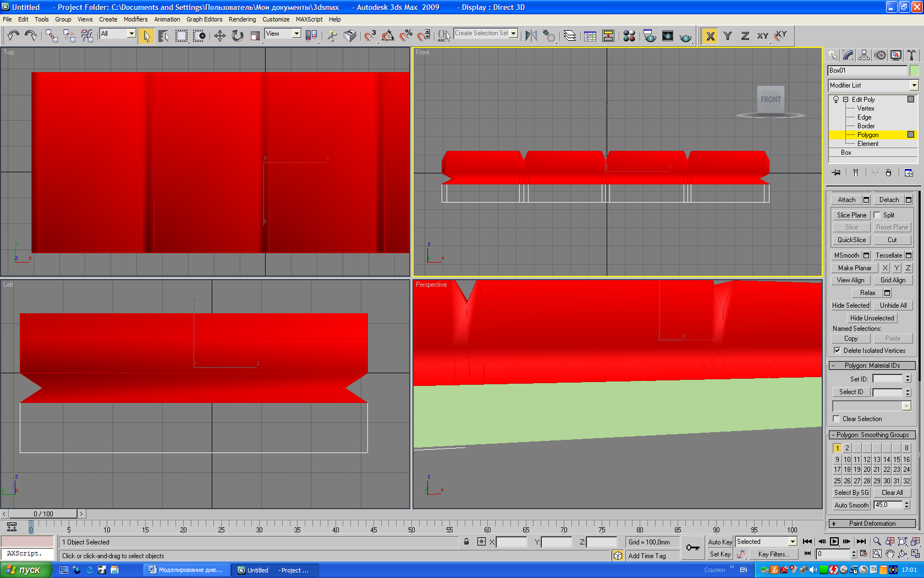Open the Graph Editors menu
This screenshot has width=924, height=578.
pyautogui.click(x=204, y=19)
